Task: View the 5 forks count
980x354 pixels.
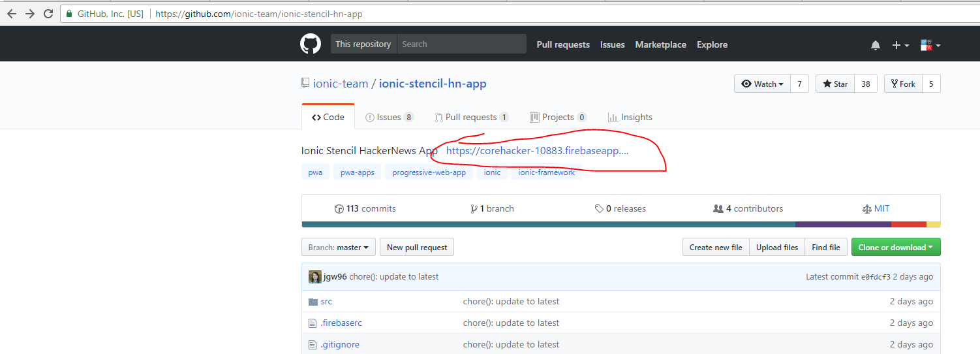Action: coord(931,84)
